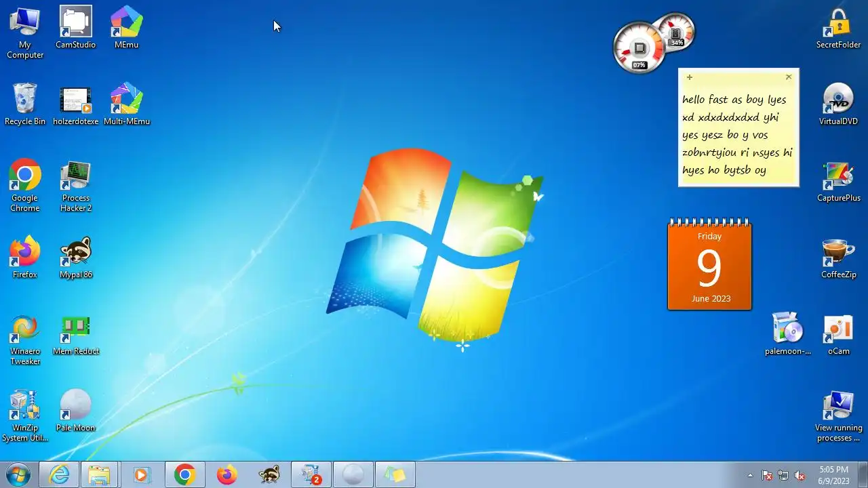Viewport: 868px width, 488px height.
Task: Launch the VirtualDVD shortcut
Action: pos(838,104)
